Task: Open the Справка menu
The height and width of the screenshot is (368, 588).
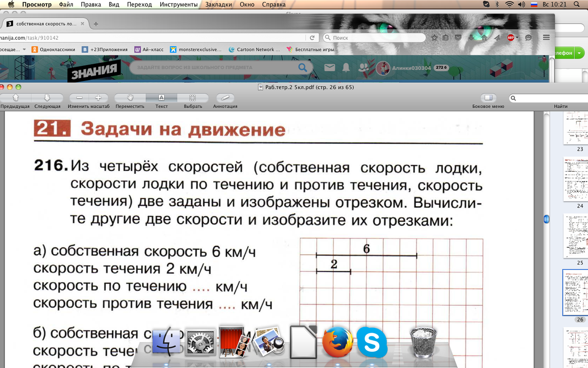Action: (x=274, y=4)
